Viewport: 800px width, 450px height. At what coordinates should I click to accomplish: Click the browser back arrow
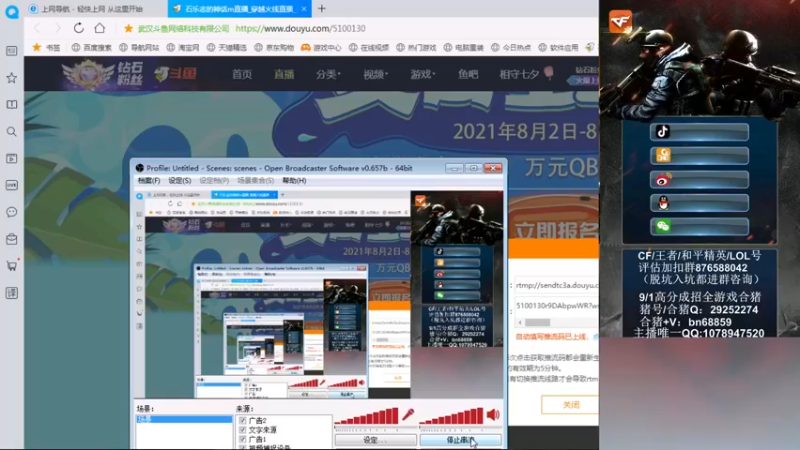click(37, 28)
